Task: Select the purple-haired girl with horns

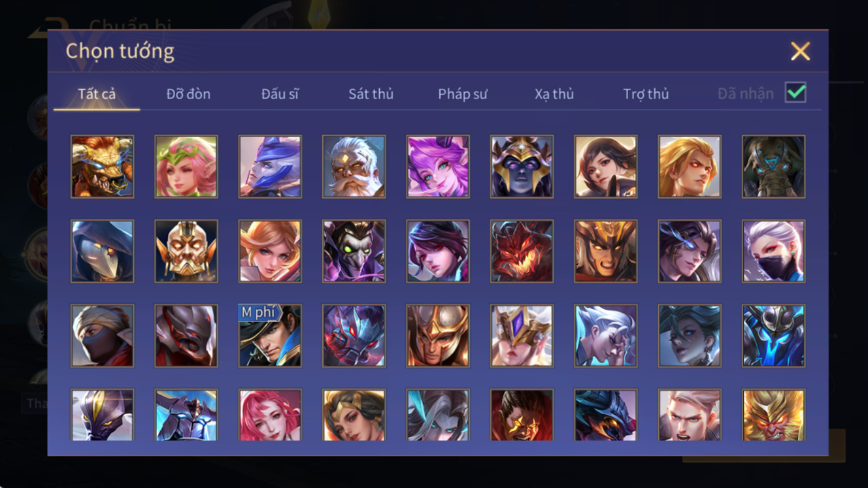Action: [438, 167]
